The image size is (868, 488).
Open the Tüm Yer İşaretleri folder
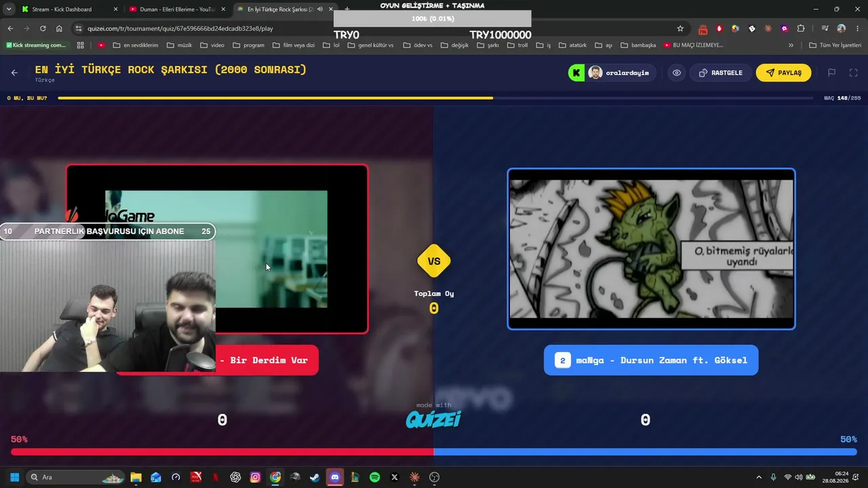coord(835,45)
